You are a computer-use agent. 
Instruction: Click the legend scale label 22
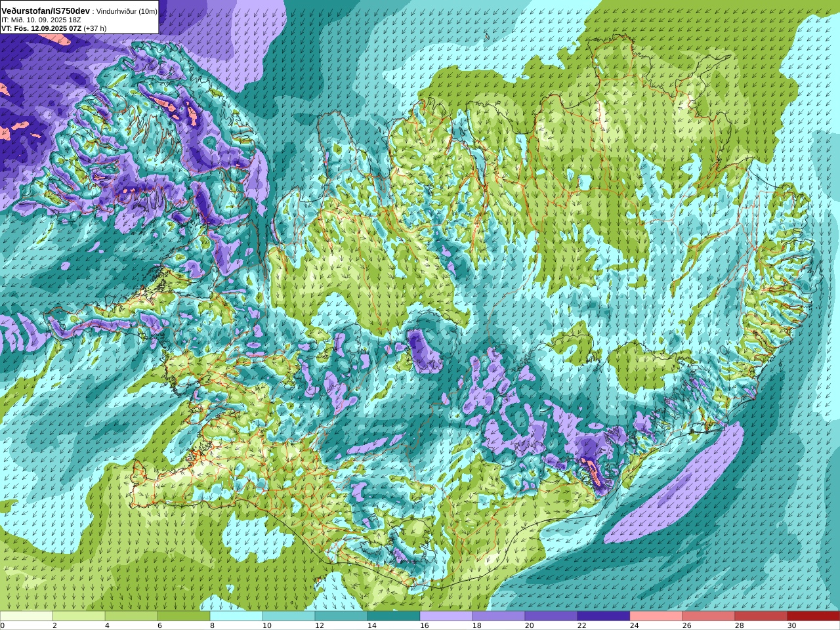582,625
